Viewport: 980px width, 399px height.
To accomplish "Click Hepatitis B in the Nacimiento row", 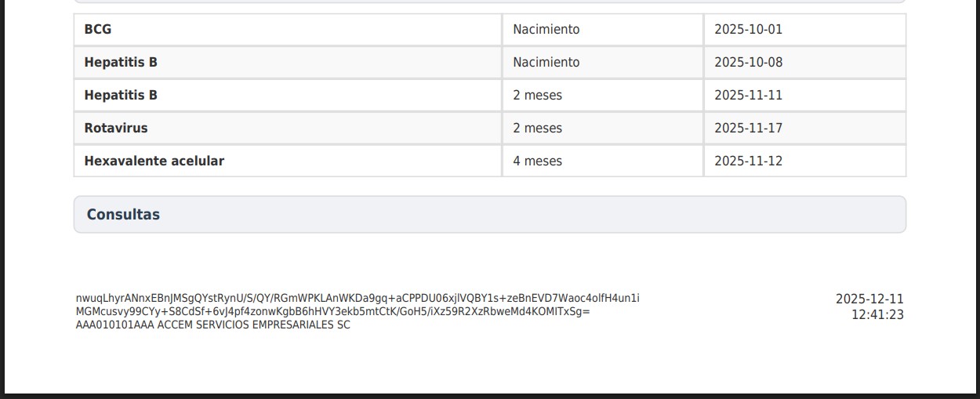I will tap(121, 63).
